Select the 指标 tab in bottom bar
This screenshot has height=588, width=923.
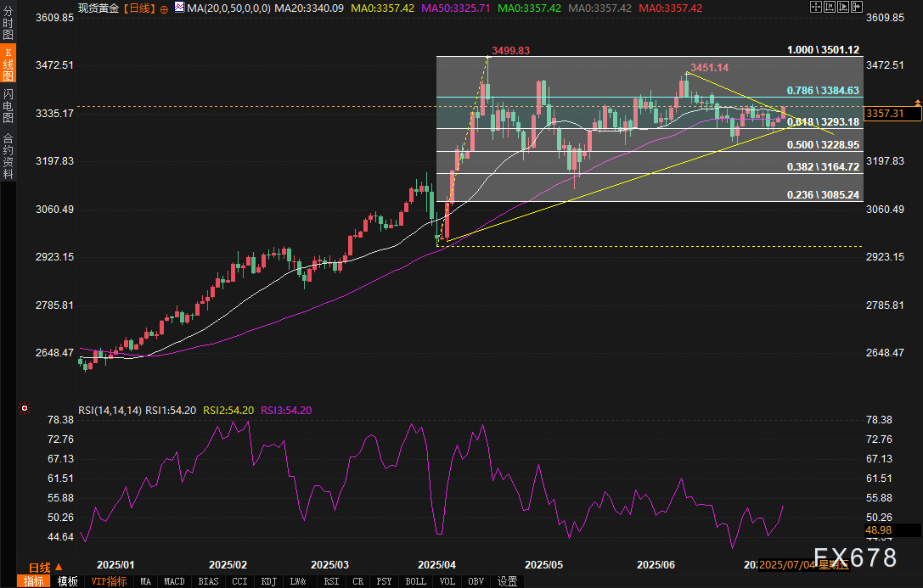pos(34,581)
